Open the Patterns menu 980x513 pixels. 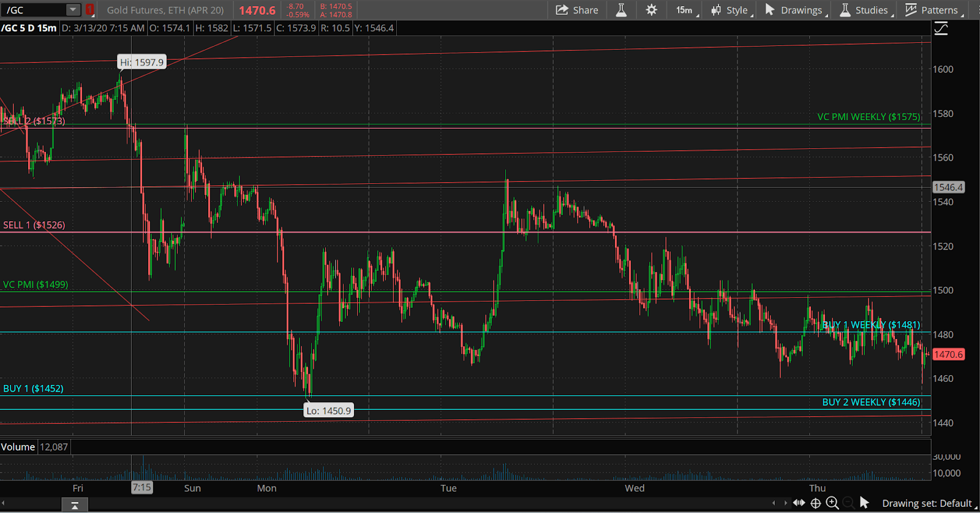tap(933, 10)
